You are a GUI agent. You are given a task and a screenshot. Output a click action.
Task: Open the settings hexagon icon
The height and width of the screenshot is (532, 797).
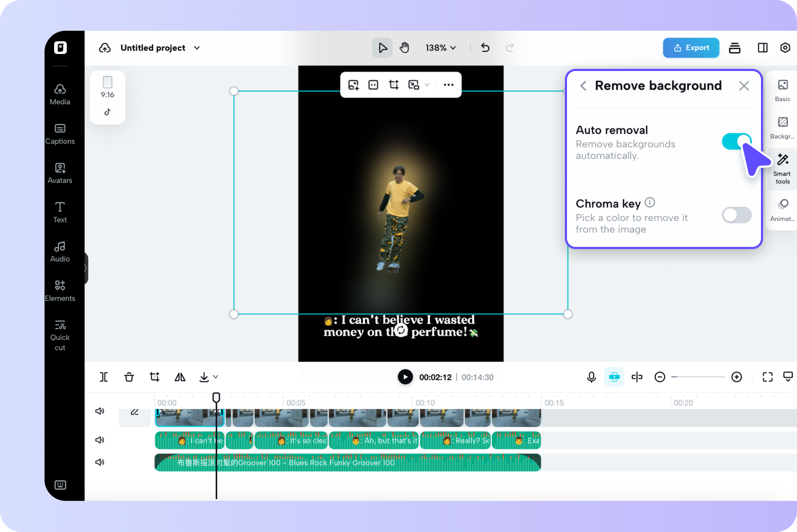tap(785, 48)
